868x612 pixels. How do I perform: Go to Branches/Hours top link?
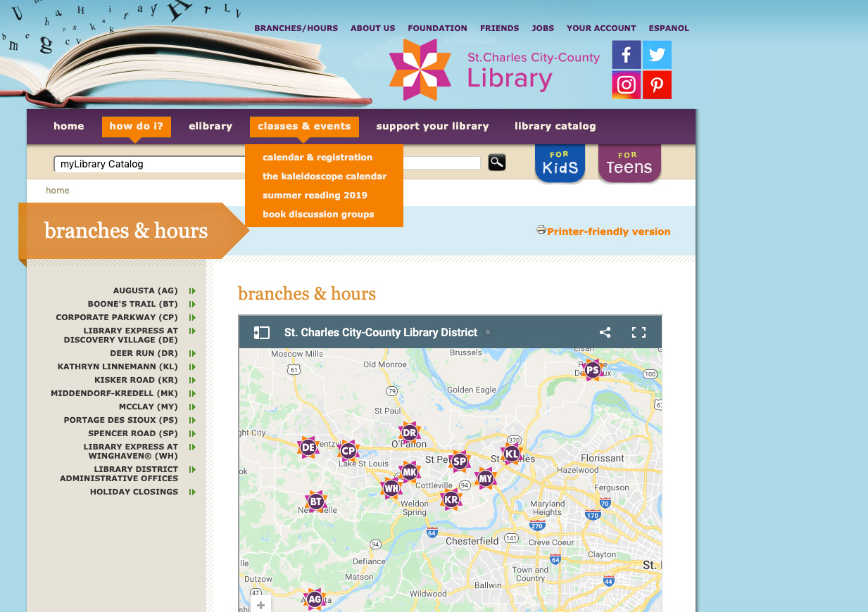[296, 28]
